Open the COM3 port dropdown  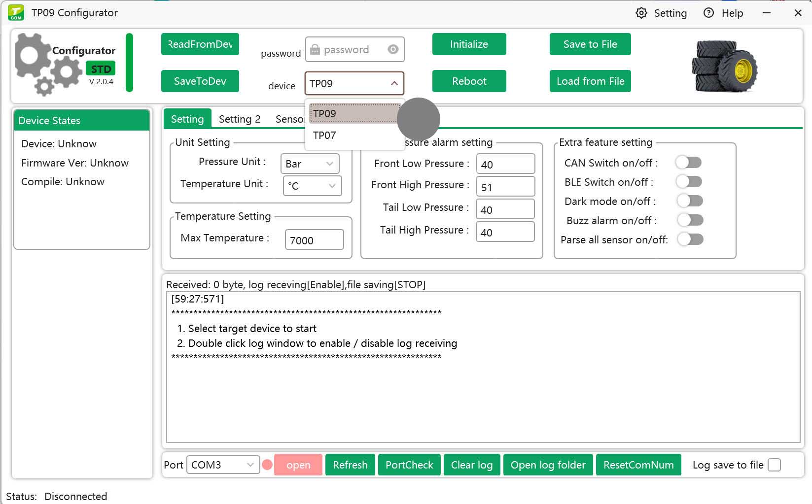click(223, 465)
